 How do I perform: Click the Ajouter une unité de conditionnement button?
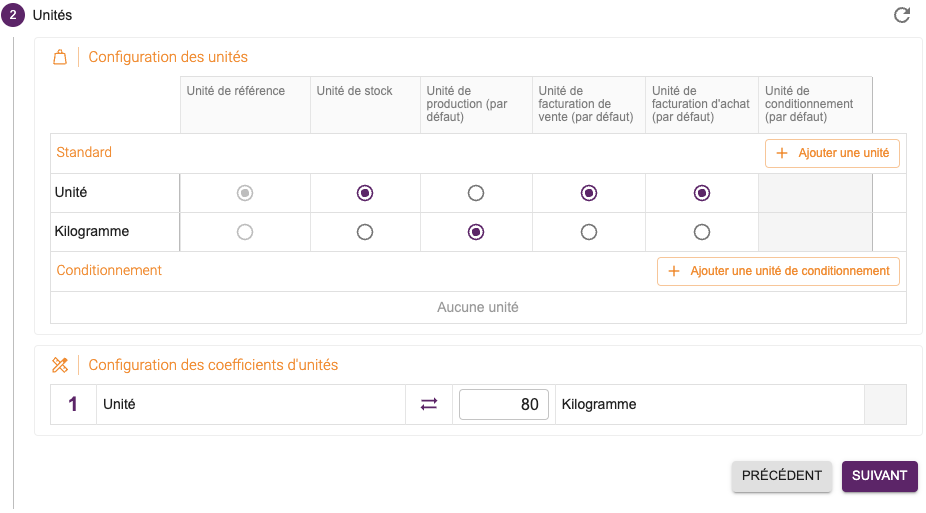tap(778, 271)
